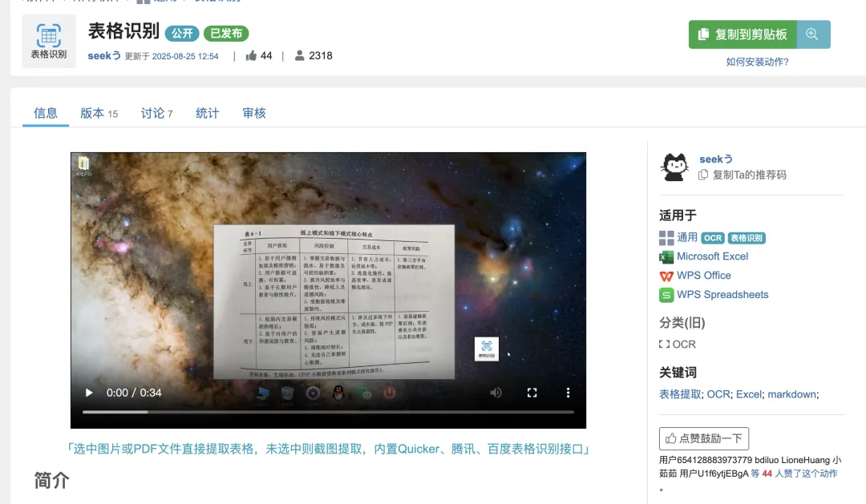Click the OCR keyword link

click(718, 394)
